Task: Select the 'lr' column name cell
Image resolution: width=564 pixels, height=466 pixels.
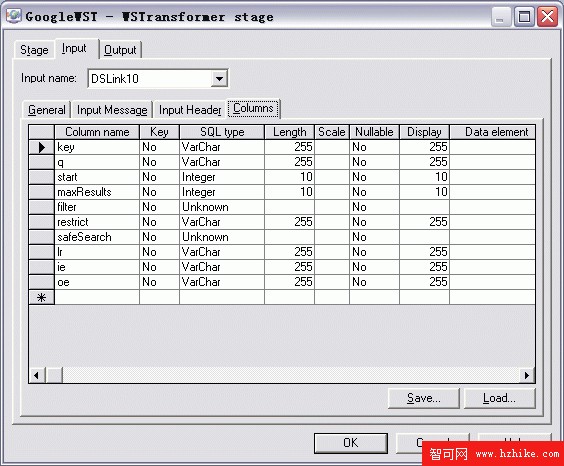Action: 97,252
